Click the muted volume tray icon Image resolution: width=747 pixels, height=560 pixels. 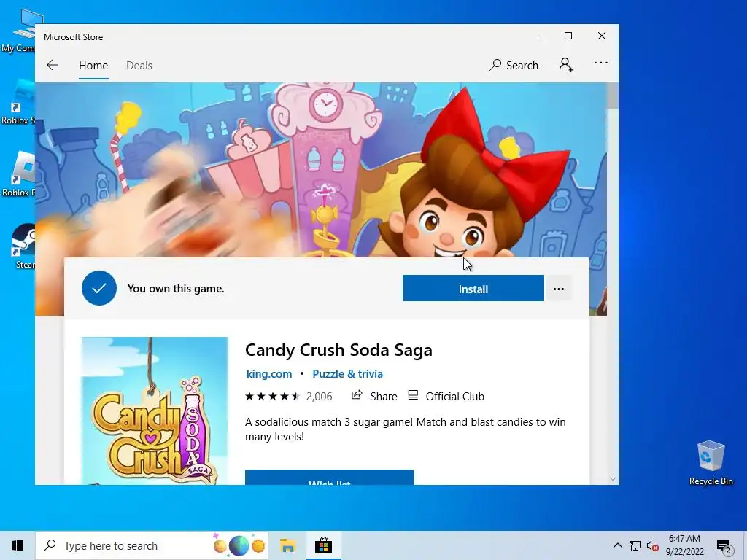click(653, 546)
